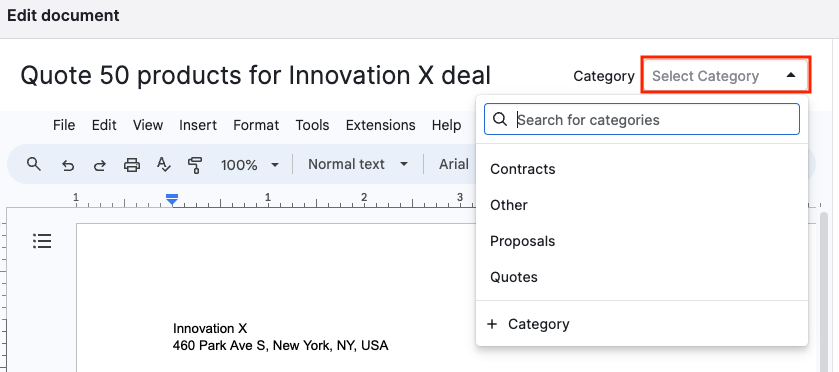Click the blue indent marker on ruler
This screenshot has height=372, width=839.
(x=172, y=200)
